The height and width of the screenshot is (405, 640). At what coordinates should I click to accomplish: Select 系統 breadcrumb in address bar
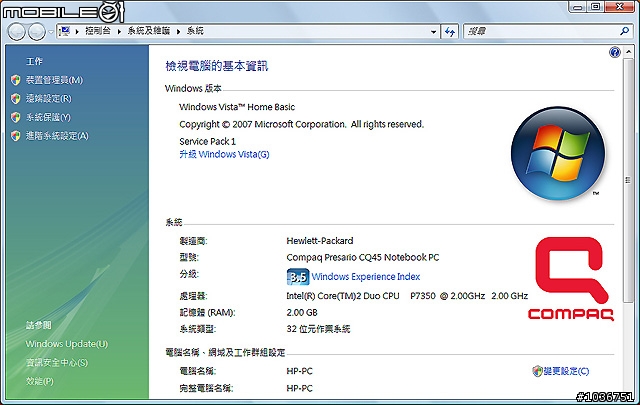[x=195, y=31]
